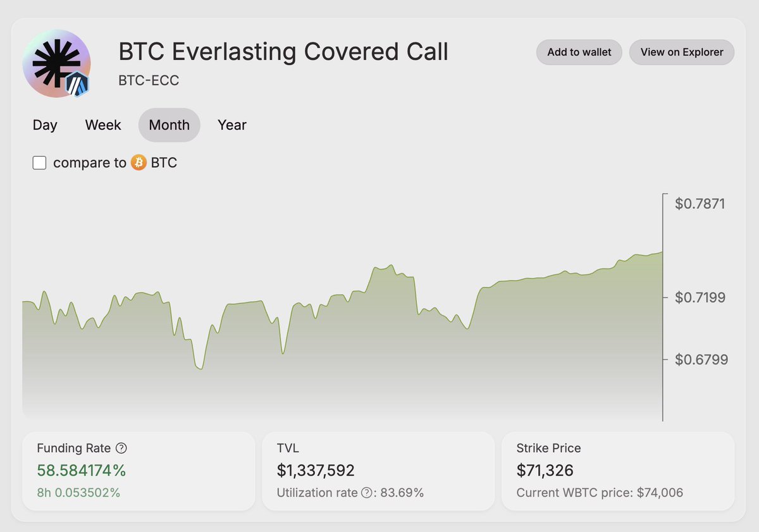
Task: Click the Utilization rate help question icon
Action: tap(366, 493)
